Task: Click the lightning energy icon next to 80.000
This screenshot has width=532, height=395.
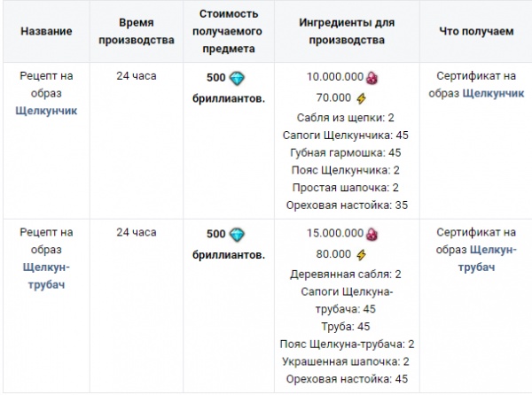Action: click(x=360, y=254)
